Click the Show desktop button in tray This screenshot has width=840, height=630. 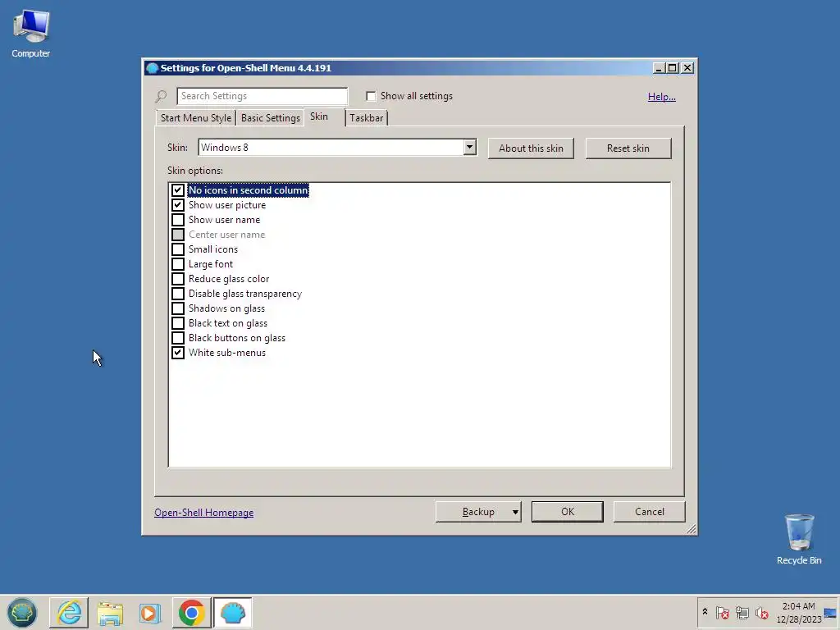(831, 613)
